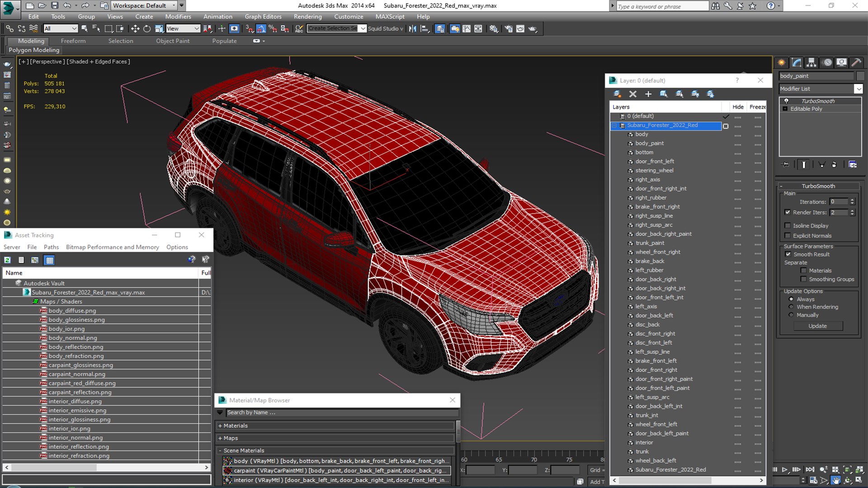The image size is (868, 488).
Task: Open the Rendering menu
Action: (x=307, y=17)
